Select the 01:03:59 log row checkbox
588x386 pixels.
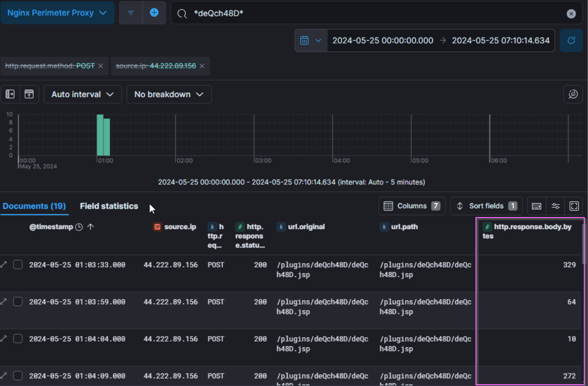tap(18, 302)
